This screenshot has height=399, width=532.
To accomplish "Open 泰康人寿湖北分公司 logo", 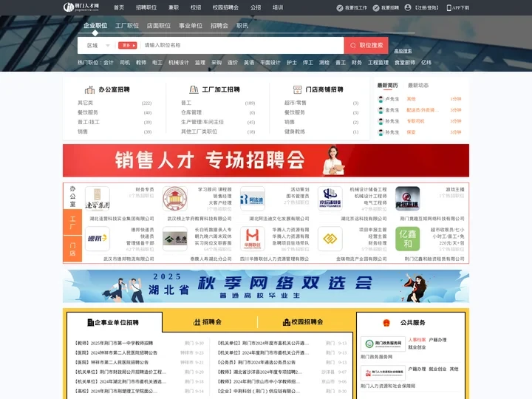I will coord(175,239).
